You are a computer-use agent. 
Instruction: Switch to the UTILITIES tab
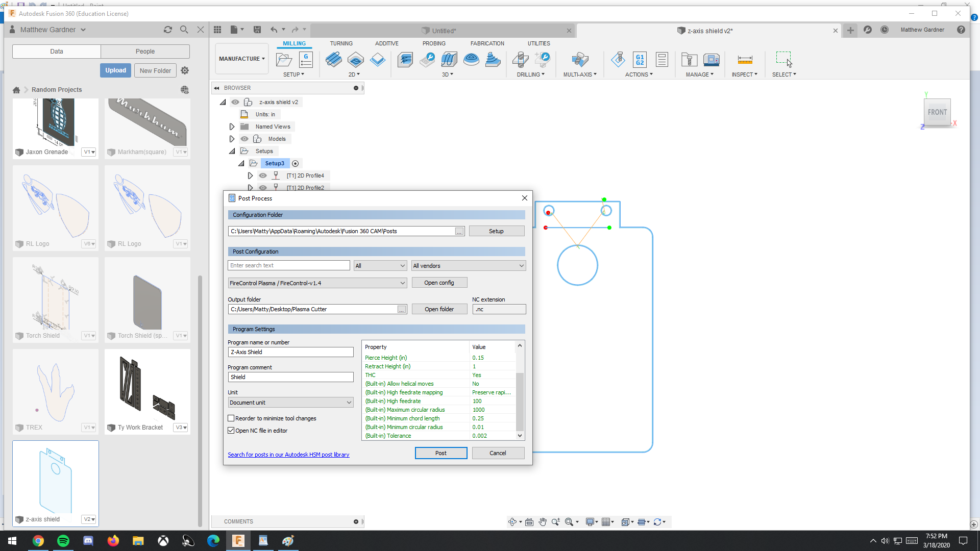coord(539,43)
